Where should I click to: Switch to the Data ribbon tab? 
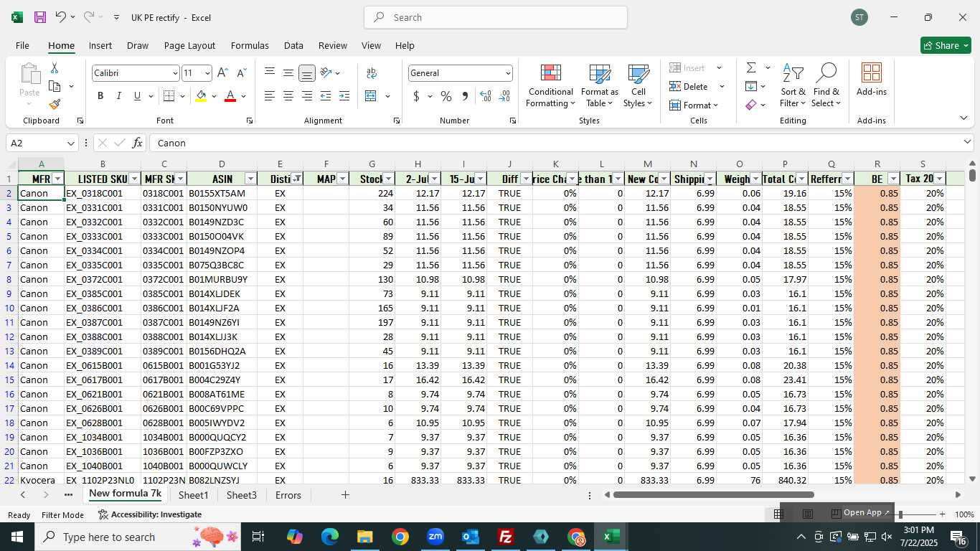pos(293,45)
